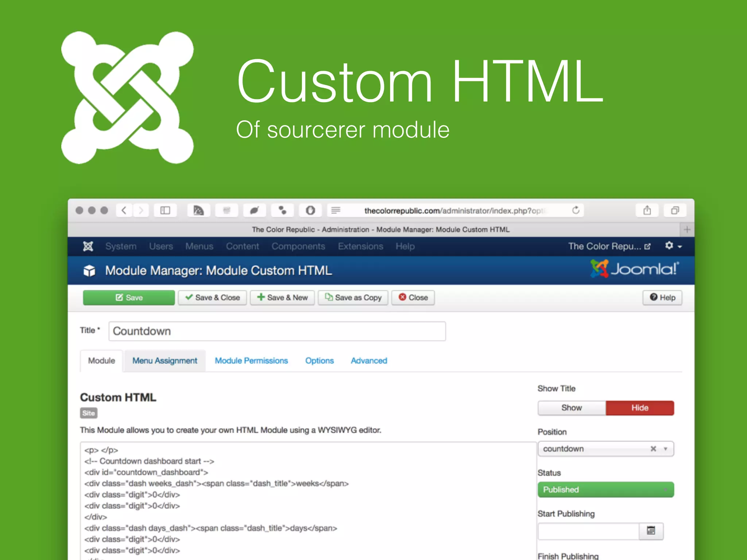Open the settings gear menu at top right

673,246
